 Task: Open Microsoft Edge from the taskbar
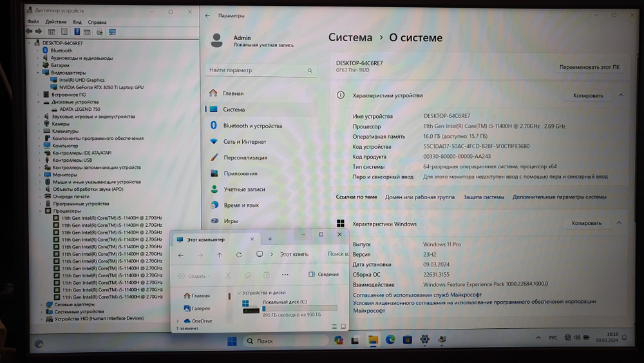tap(390, 340)
